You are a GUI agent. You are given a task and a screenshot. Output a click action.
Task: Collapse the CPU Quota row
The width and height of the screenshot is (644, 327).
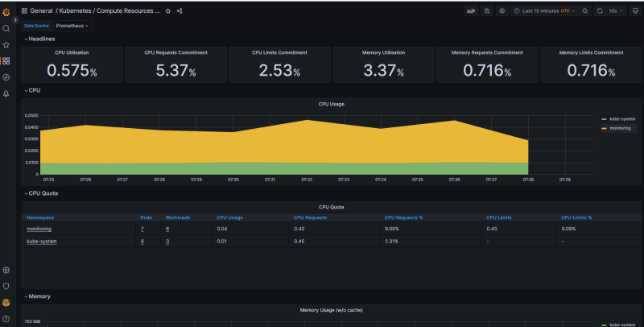click(41, 193)
